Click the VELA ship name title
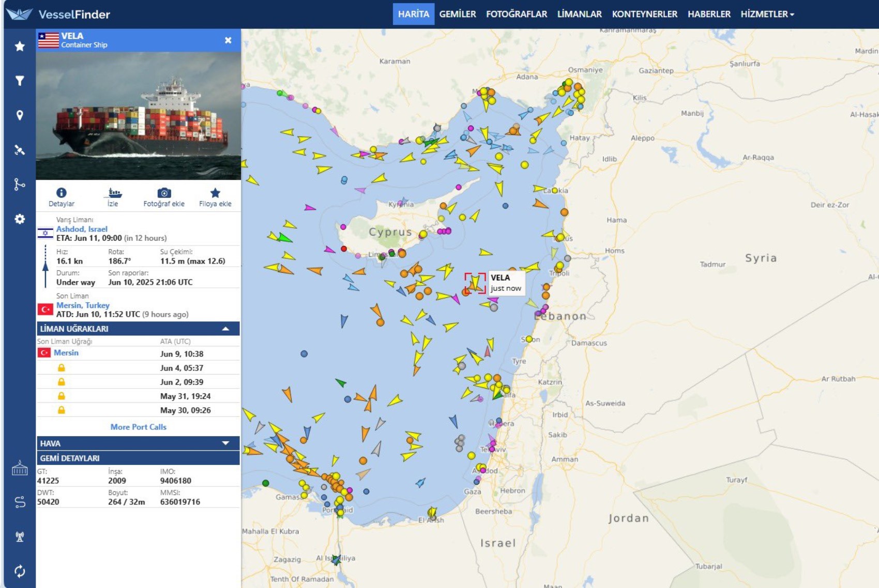This screenshot has height=588, width=879. pos(72,36)
